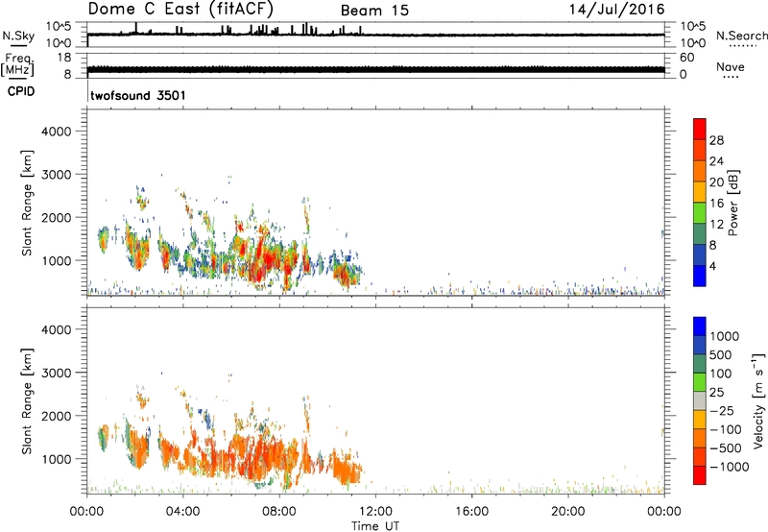Click the 'twofsound 3501' text
The width and height of the screenshot is (768, 532).
point(138,95)
